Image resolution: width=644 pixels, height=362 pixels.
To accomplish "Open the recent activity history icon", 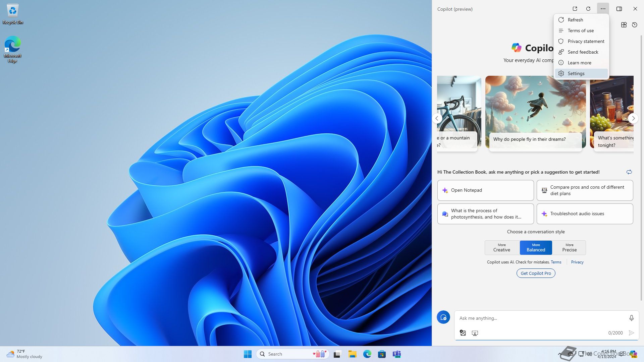I will 635,25.
